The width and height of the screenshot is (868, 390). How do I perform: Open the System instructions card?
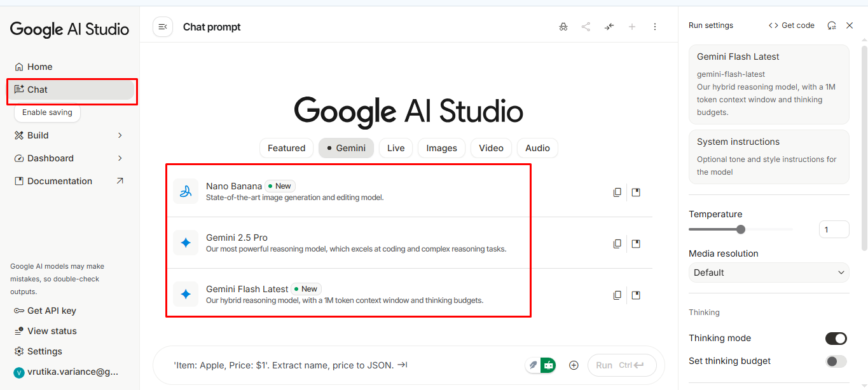click(769, 157)
